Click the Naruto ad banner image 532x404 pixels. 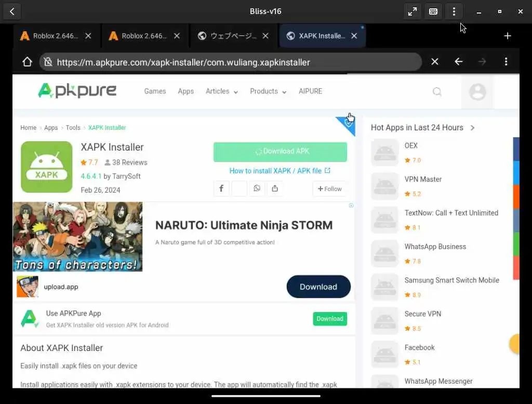[78, 236]
